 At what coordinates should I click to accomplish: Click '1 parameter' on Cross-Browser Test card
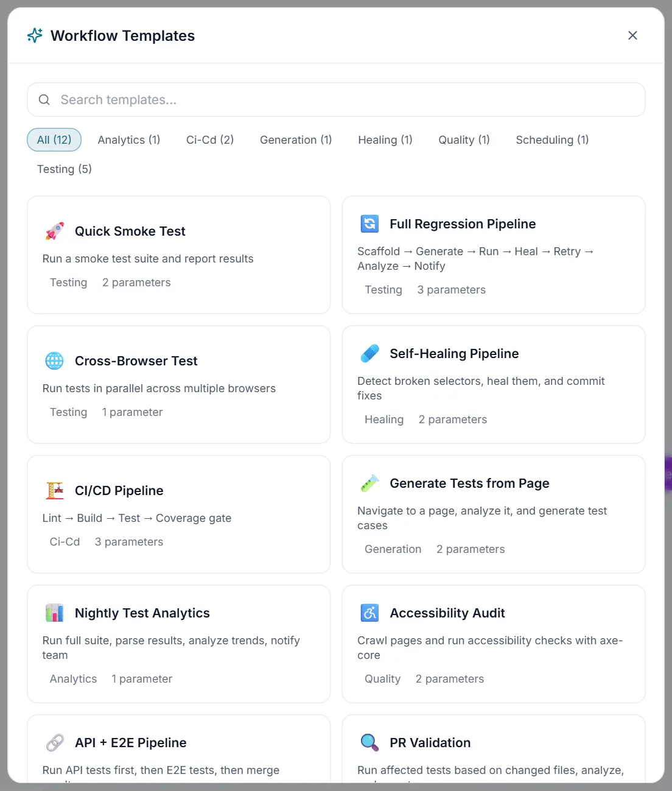pyautogui.click(x=132, y=412)
